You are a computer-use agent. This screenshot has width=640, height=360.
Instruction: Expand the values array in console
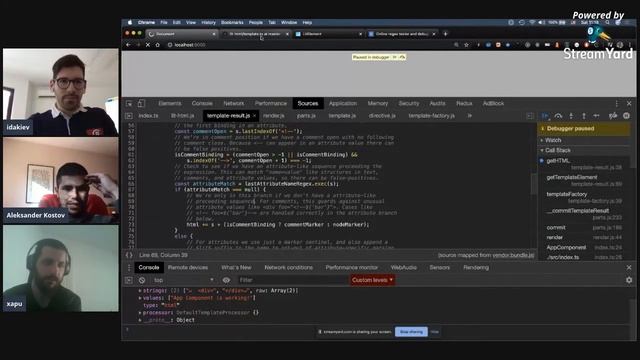point(140,298)
